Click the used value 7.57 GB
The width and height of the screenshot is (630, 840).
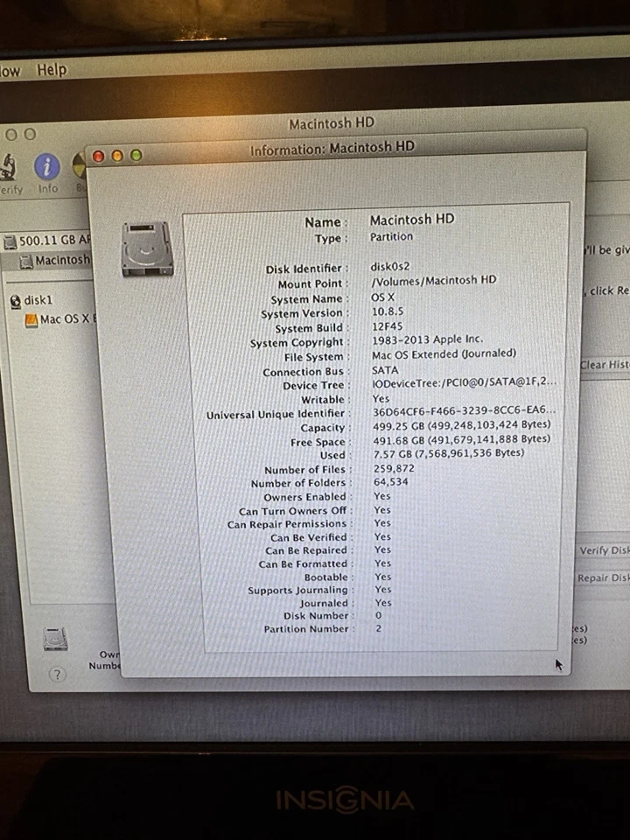449,453
